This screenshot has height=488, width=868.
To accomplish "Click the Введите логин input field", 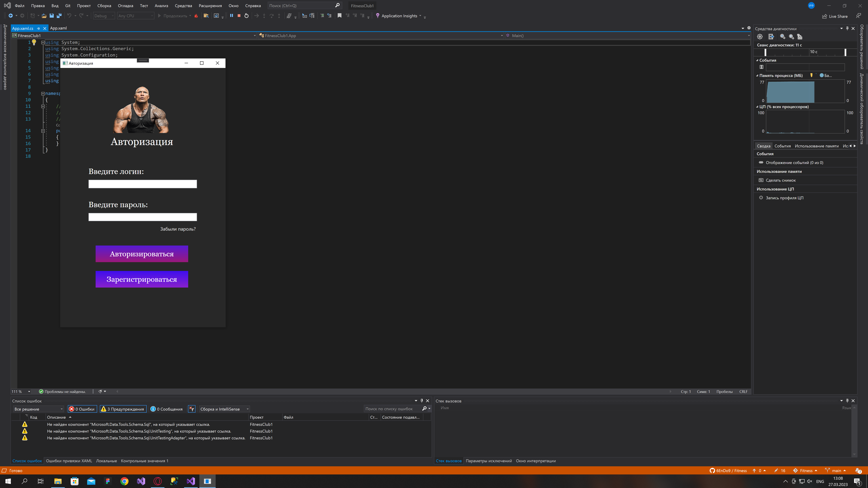I will pyautogui.click(x=143, y=184).
